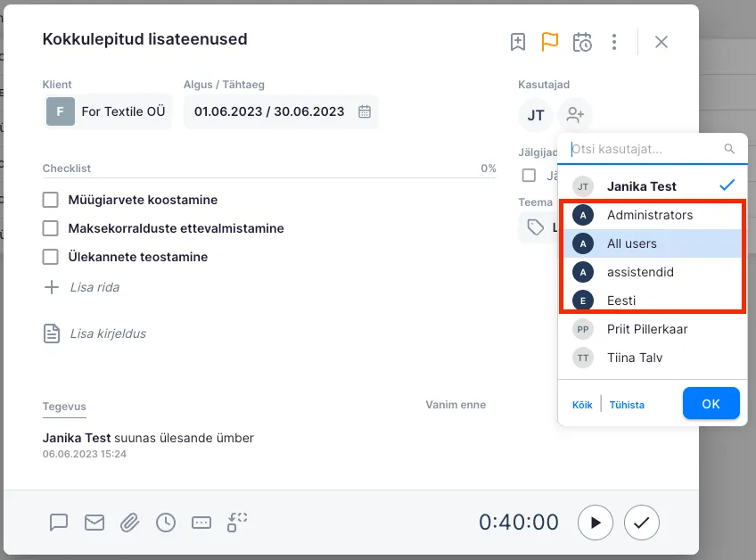Screen dimensions: 756x560
Task: Check the Maksekorralduste ettevalmistamine checkbox
Action: tap(51, 228)
